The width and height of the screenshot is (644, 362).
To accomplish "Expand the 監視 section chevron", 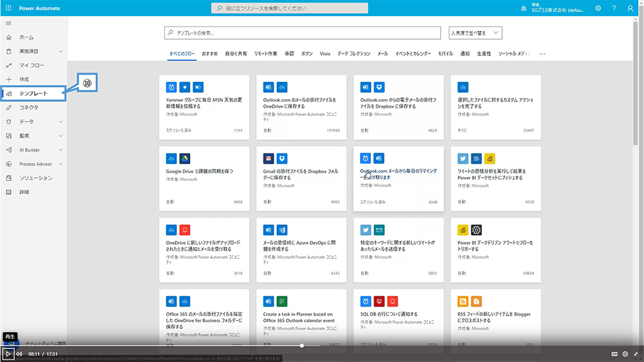I will coord(61,136).
